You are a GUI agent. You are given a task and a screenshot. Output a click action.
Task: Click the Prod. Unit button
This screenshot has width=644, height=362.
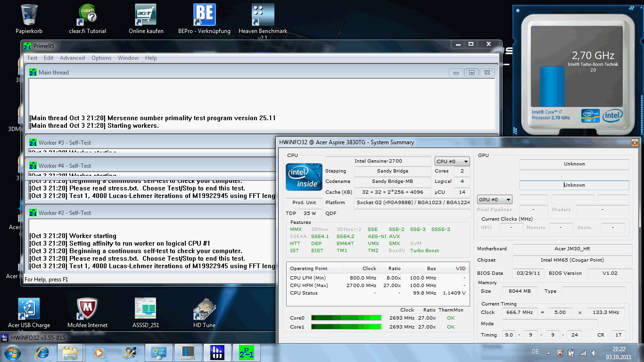[x=304, y=202]
